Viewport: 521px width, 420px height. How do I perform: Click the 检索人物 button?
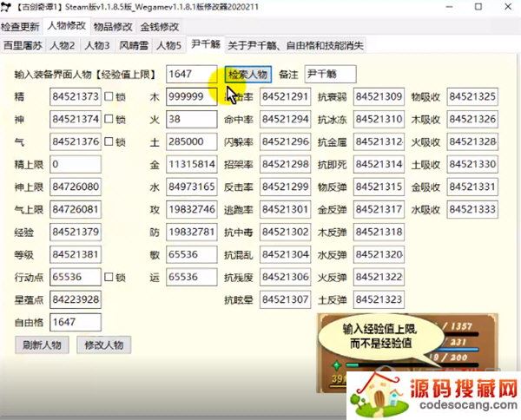[248, 74]
